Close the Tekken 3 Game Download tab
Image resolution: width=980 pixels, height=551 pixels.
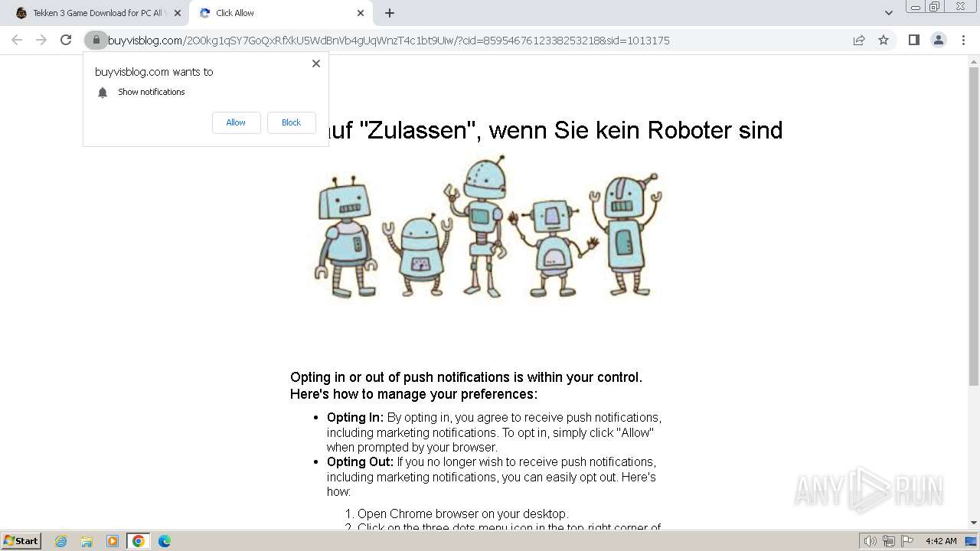tap(177, 13)
